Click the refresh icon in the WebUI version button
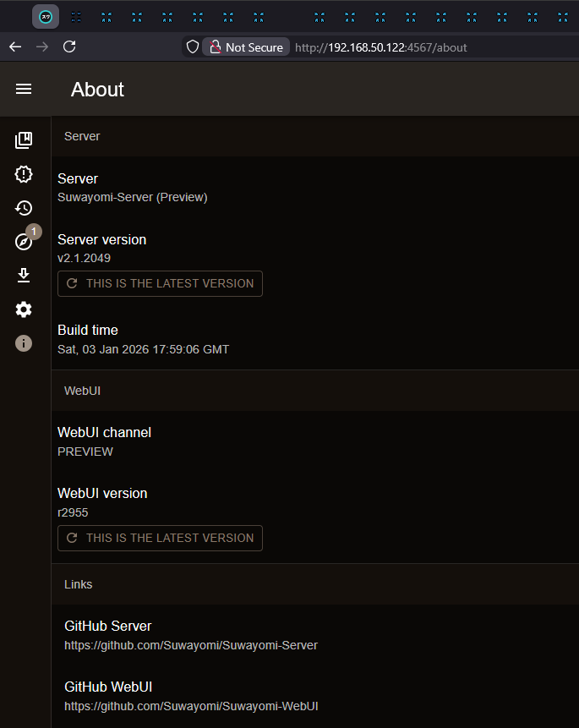Viewport: 579px width, 728px height. 72,538
